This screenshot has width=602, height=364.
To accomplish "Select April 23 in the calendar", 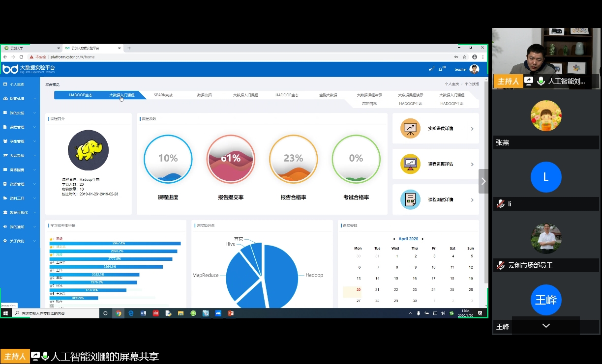I will (x=415, y=290).
